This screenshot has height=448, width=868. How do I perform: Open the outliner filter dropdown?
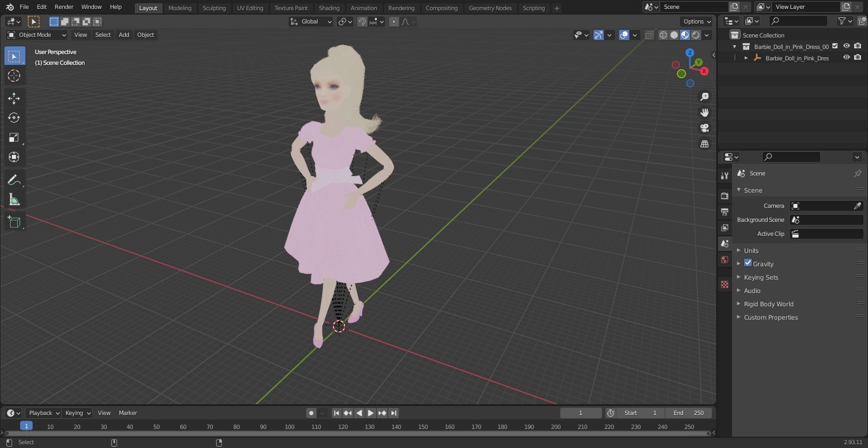coord(845,21)
